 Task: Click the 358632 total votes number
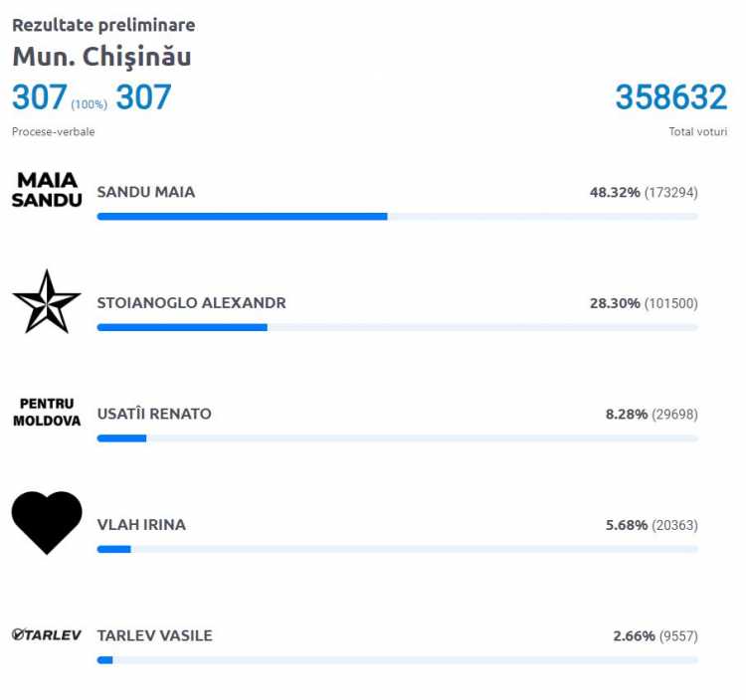tap(671, 97)
